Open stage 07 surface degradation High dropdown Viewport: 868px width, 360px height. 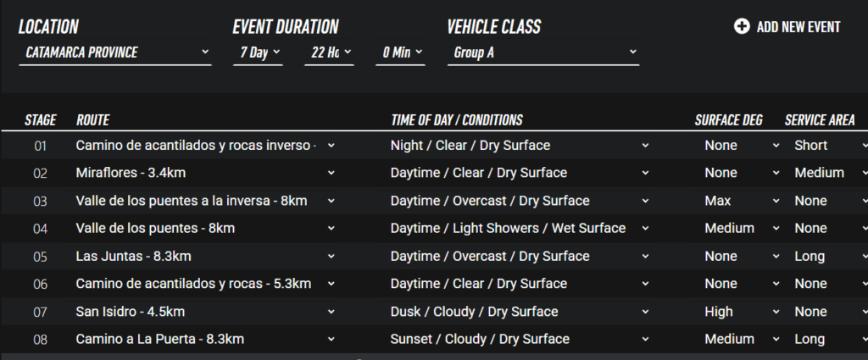[x=742, y=312]
